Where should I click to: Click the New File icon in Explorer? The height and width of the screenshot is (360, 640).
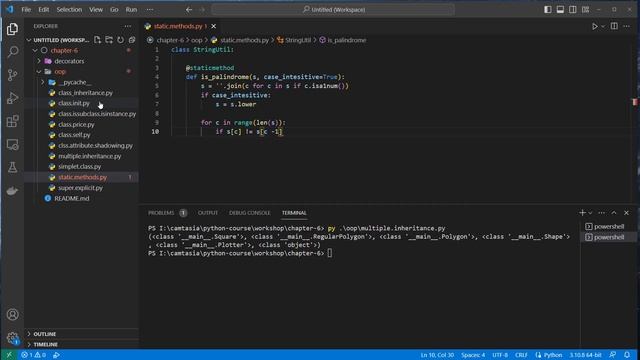pyautogui.click(x=97, y=40)
